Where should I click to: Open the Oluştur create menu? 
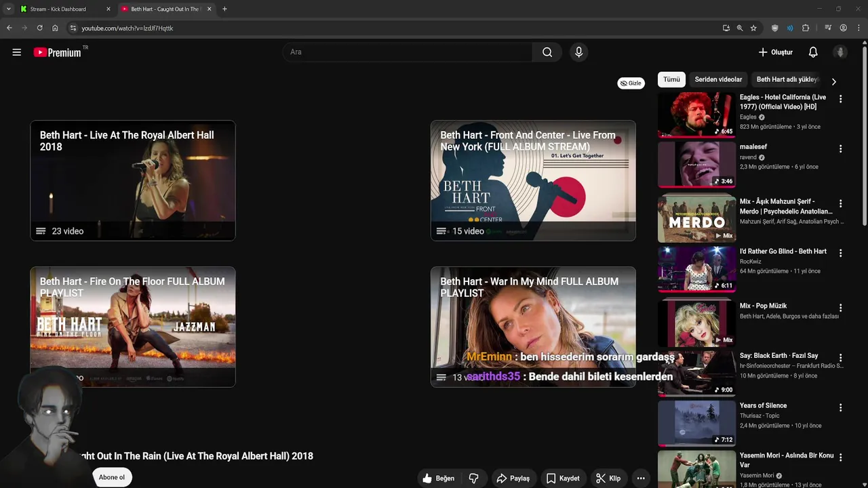(x=775, y=52)
